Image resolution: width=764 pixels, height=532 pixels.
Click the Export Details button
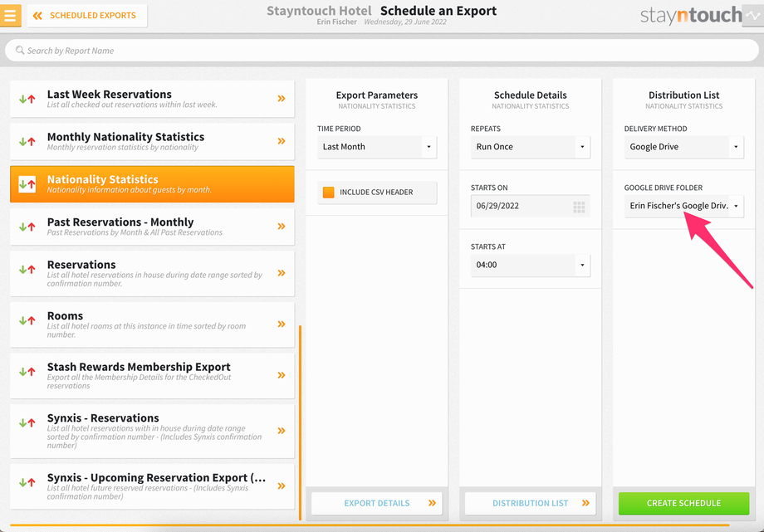click(x=377, y=503)
